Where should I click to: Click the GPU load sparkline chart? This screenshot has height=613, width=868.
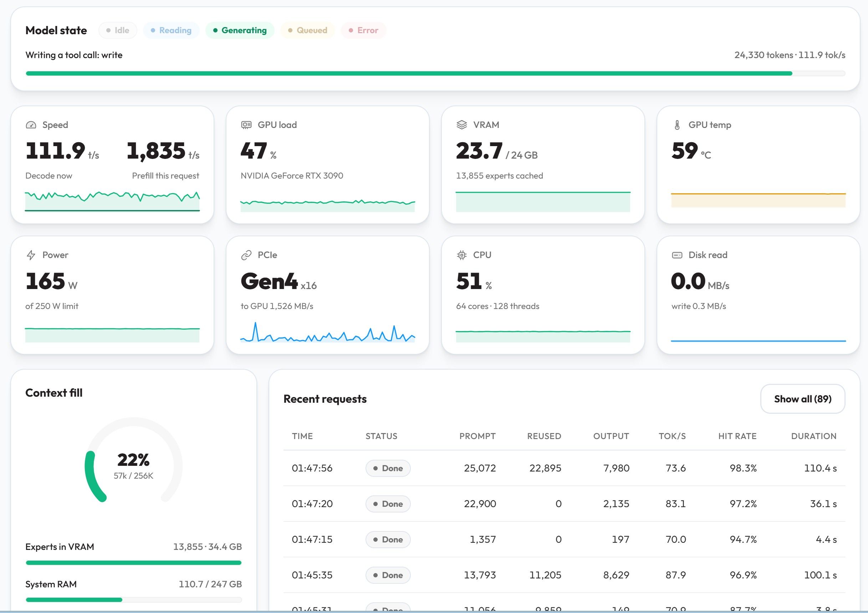tap(328, 205)
